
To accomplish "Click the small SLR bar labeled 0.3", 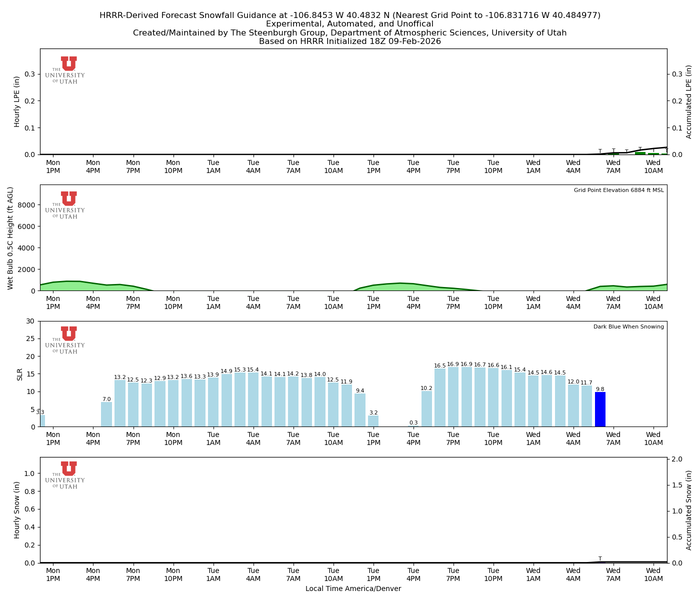I will pos(413,425).
